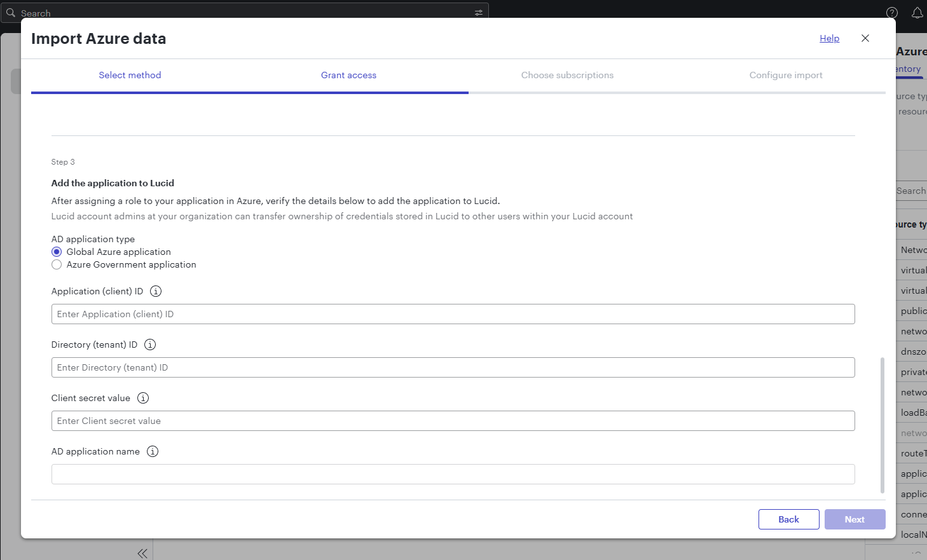Viewport: 927px width, 560px height.
Task: Click the magnifier icon in the search bar
Action: point(11,12)
